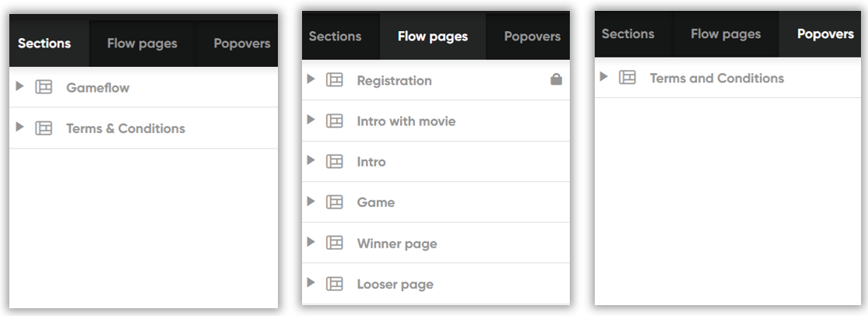868x316 pixels.
Task: Click layout icon beside Terms and Conditions popover
Action: [627, 78]
